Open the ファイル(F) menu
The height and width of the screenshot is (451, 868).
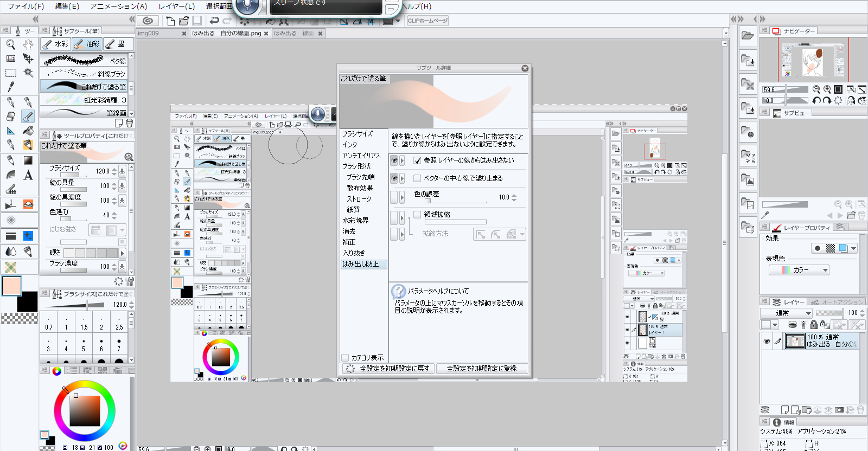click(x=25, y=6)
